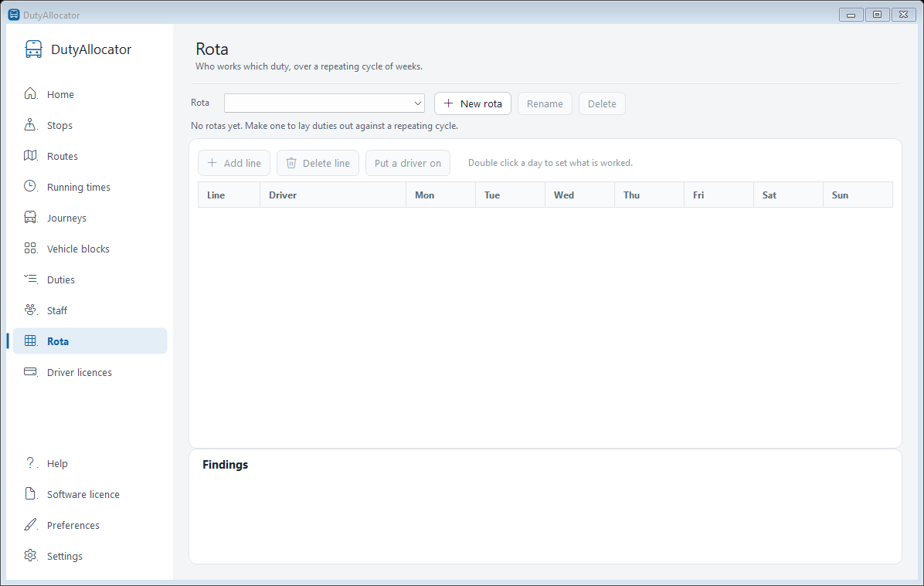Image resolution: width=924 pixels, height=586 pixels.
Task: Open Routes from the sidebar
Action: pyautogui.click(x=90, y=156)
